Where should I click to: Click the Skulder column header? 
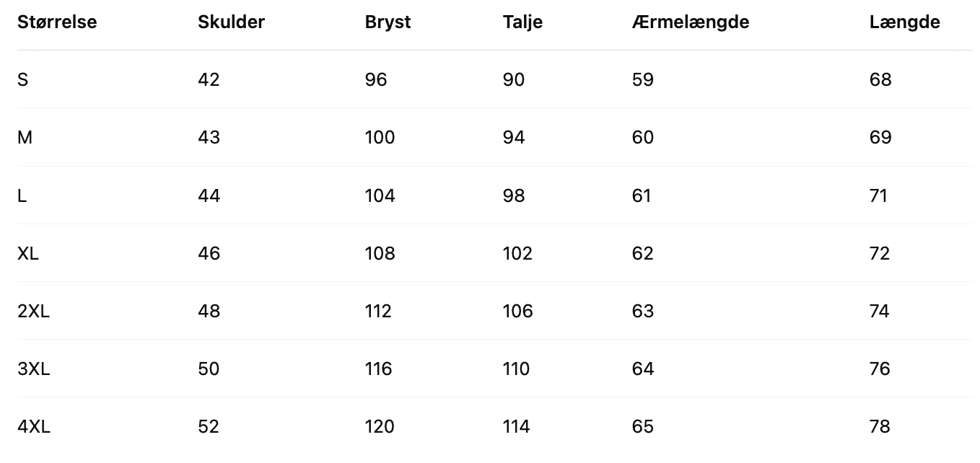(231, 22)
